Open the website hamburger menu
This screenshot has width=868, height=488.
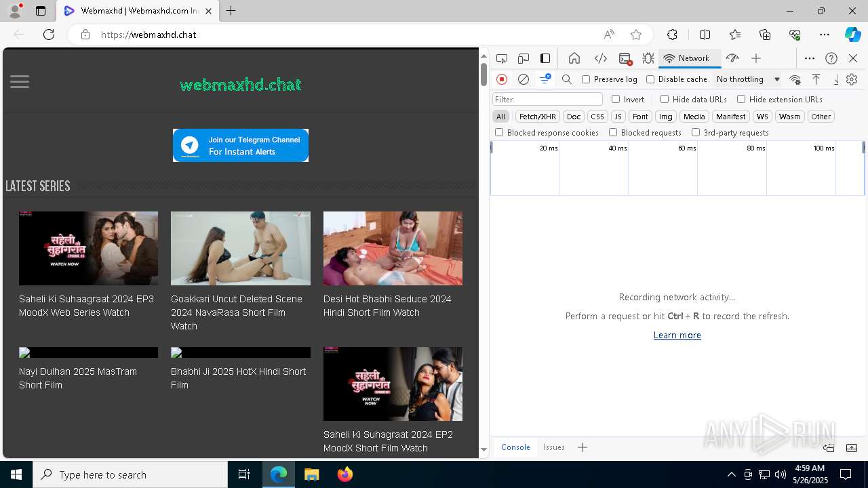click(x=20, y=82)
